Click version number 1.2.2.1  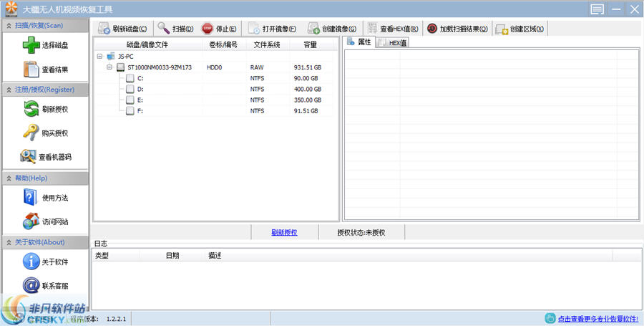click(x=116, y=319)
